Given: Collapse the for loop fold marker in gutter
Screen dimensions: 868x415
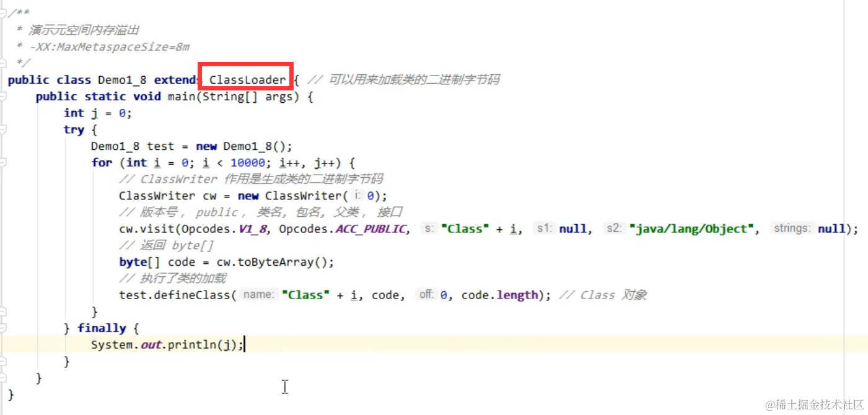Looking at the screenshot, I should tap(3, 163).
